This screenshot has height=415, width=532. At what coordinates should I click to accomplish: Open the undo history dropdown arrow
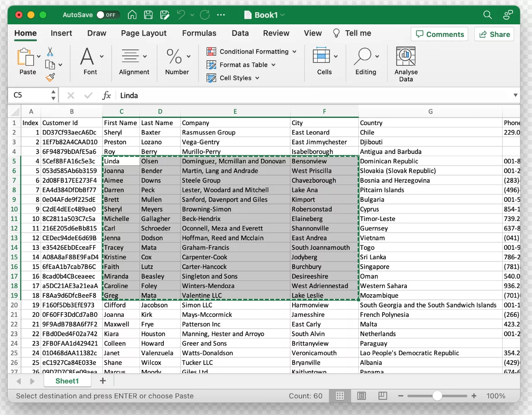click(192, 15)
